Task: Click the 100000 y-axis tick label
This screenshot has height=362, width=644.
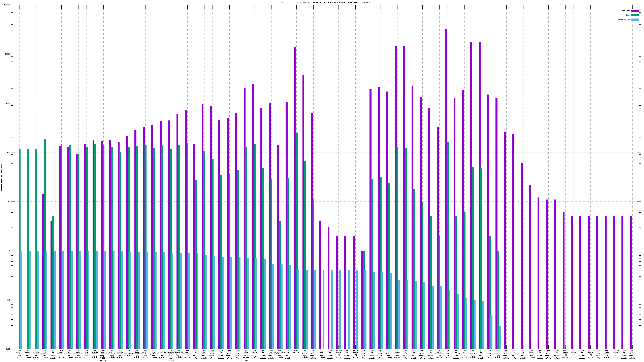Action: click(7, 5)
